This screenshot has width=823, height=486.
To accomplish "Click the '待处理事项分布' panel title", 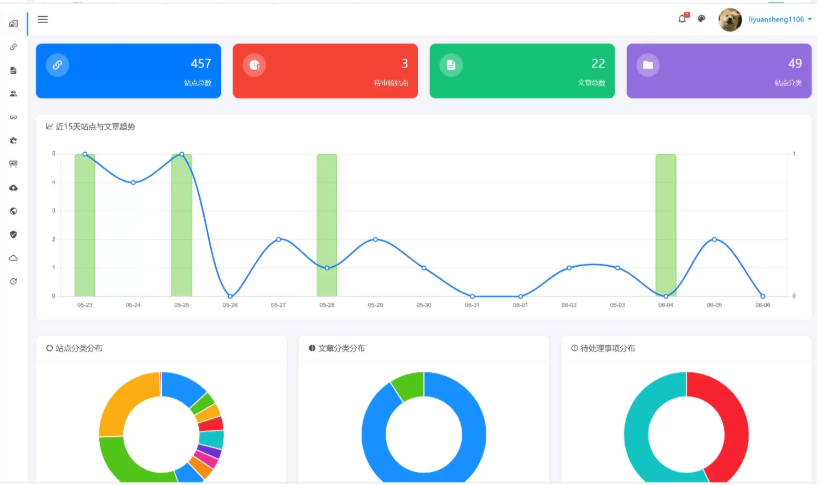I will [x=608, y=348].
